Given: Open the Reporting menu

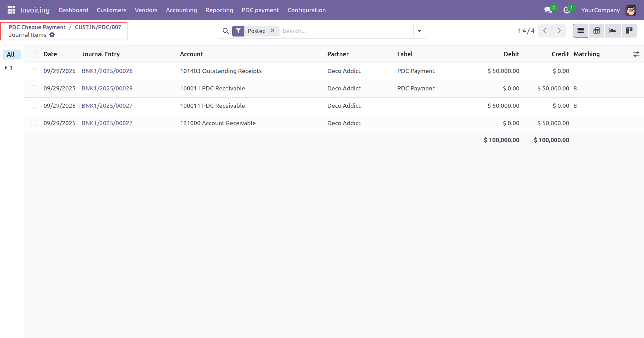Looking at the screenshot, I should tap(219, 10).
